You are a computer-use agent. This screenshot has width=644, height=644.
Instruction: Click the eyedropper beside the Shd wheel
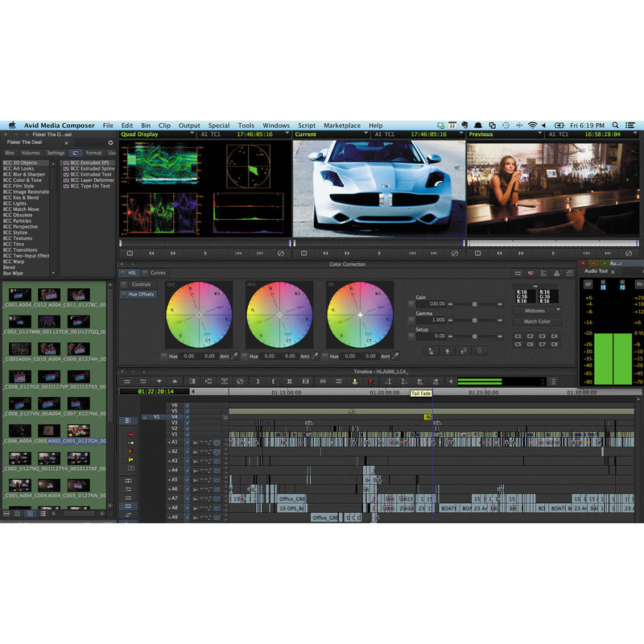tap(234, 356)
